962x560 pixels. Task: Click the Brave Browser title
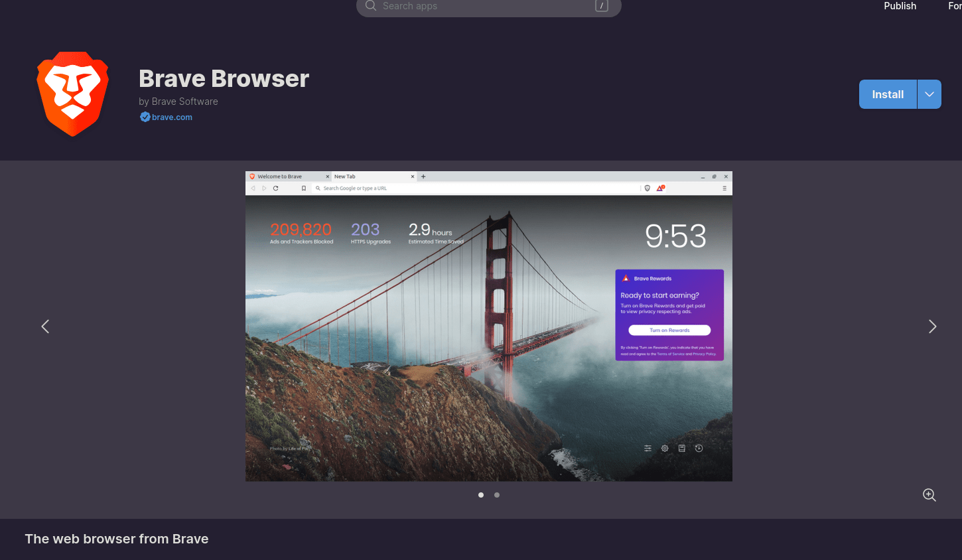tap(224, 79)
